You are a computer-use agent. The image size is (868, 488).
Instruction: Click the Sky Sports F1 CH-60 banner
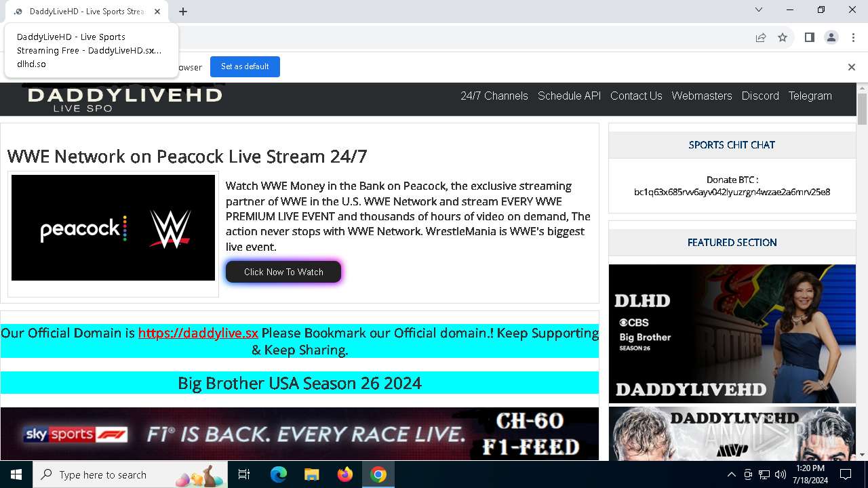(x=300, y=434)
